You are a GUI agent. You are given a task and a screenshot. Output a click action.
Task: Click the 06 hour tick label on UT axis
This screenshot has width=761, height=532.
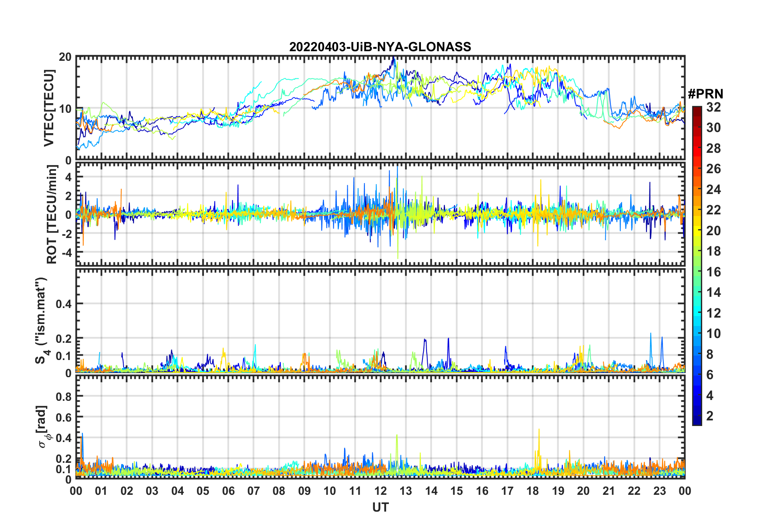coord(228,491)
